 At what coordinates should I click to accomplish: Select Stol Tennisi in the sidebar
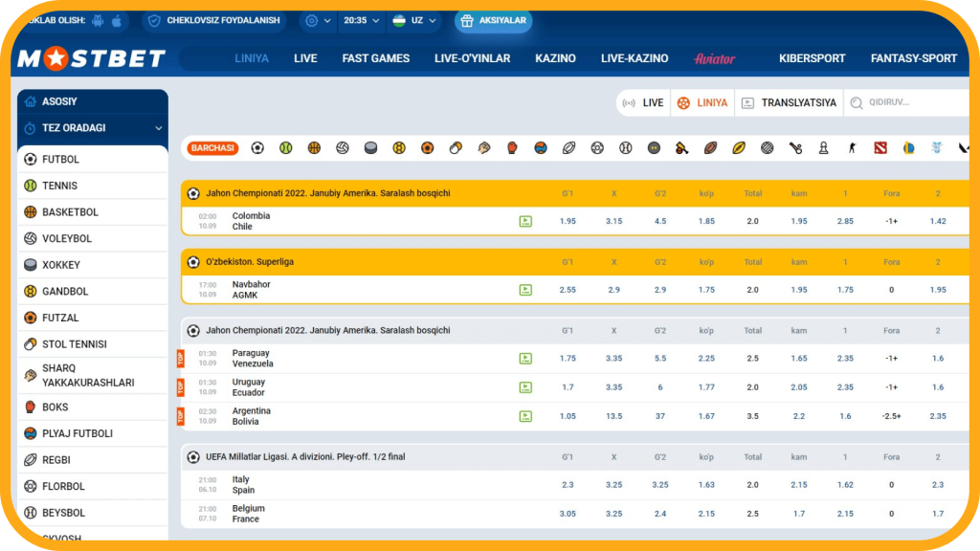(93, 344)
